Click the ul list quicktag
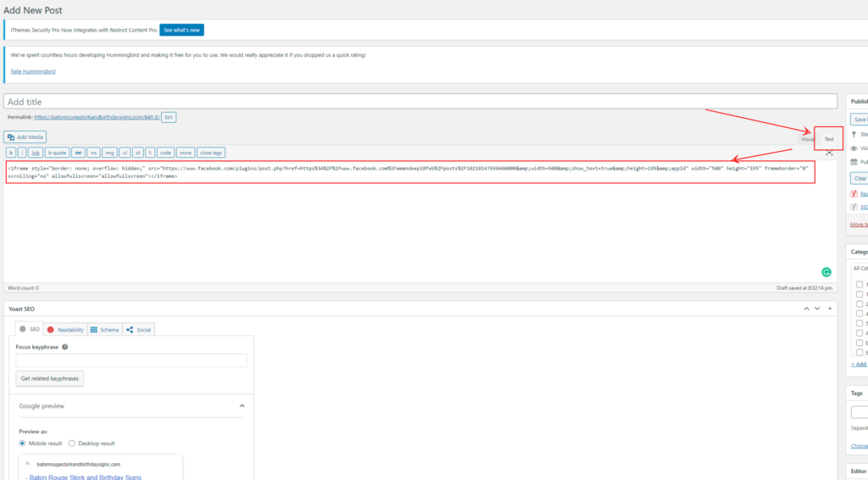Viewport: 868px width, 480px height. point(125,153)
